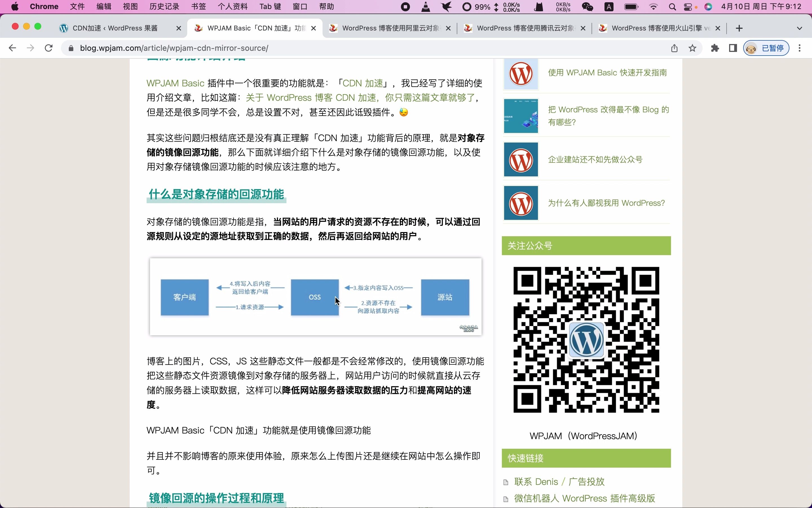Open the 编辑 menu
Screen dimensions: 812x508
point(104,7)
